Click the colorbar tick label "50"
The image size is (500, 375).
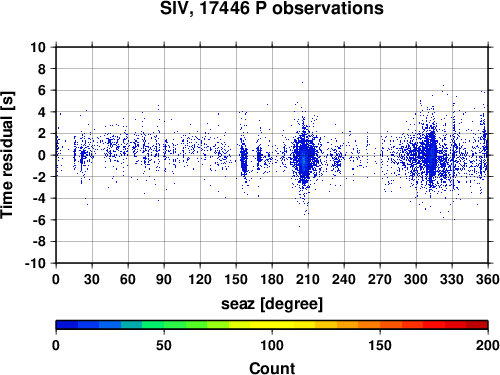(164, 345)
